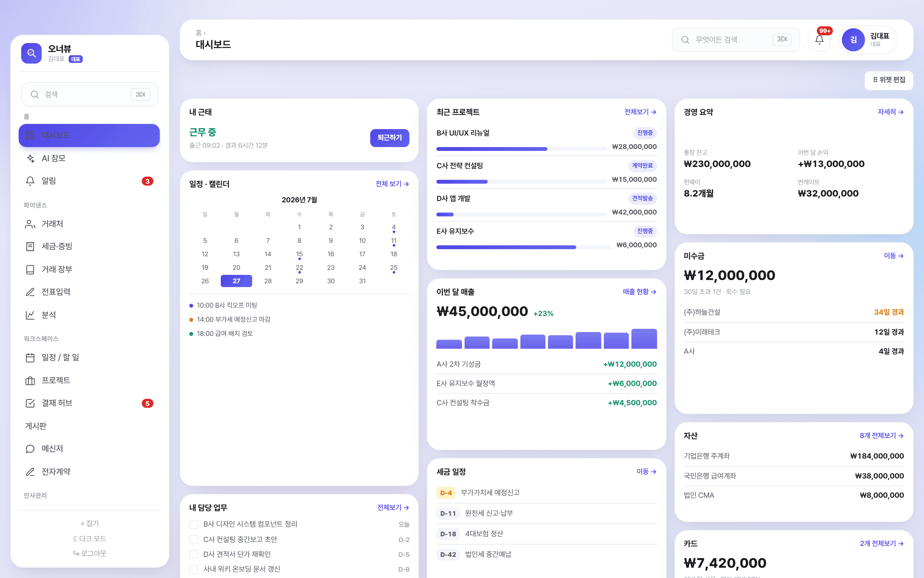Click the 김 profile avatar circle
924x578 pixels.
click(x=853, y=40)
